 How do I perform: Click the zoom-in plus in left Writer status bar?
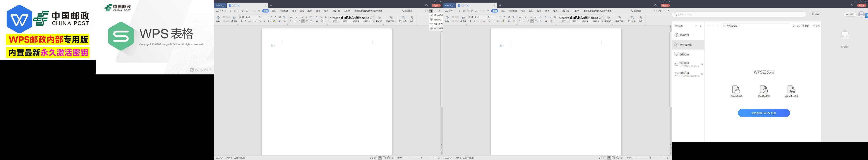tap(435, 158)
